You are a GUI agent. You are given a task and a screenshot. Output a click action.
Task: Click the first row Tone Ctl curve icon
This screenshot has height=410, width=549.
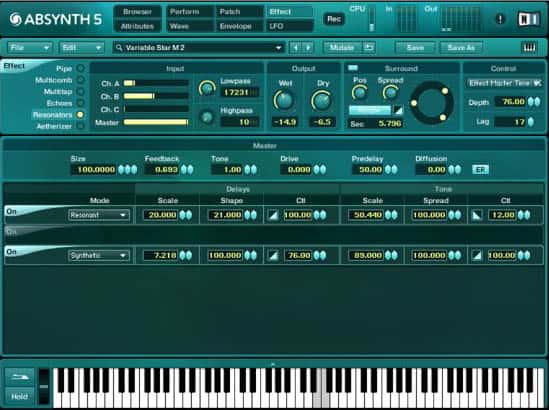tap(477, 215)
